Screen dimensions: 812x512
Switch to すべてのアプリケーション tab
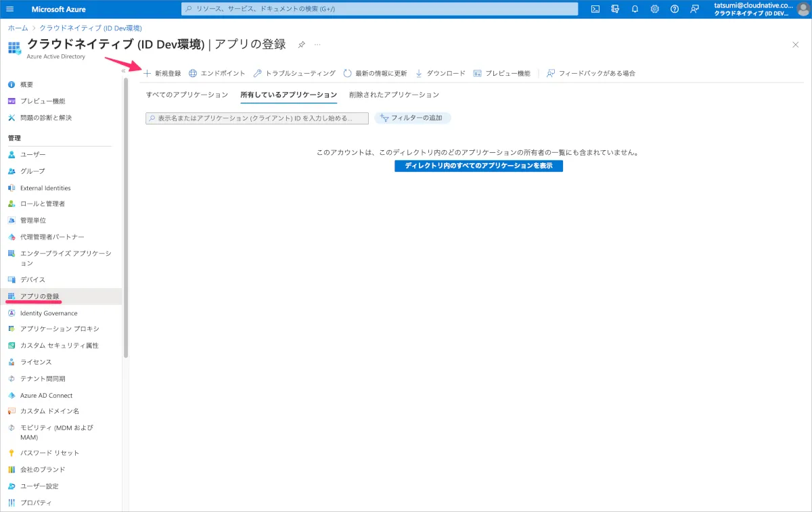tap(187, 95)
